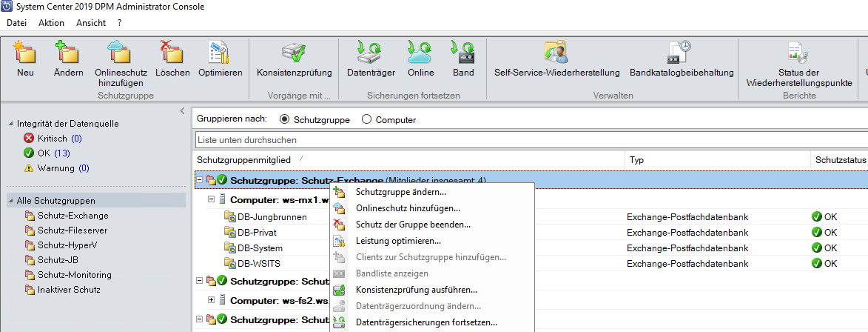Click the Kritisch (0) count link

click(x=76, y=138)
